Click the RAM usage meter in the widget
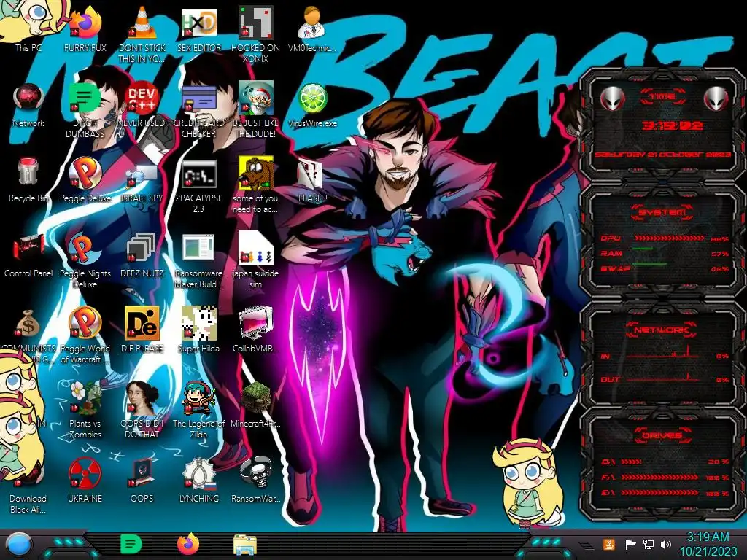The width and height of the screenshot is (747, 560). pyautogui.click(x=665, y=253)
